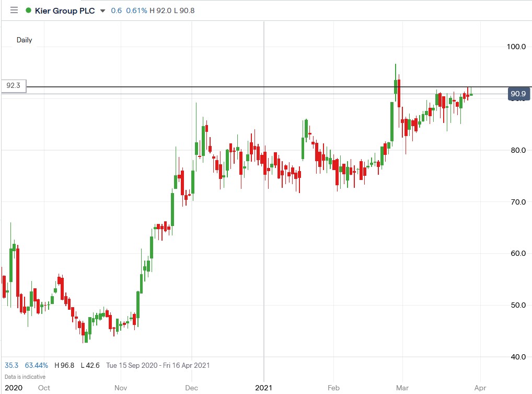Click the 90.9 current price tag
The image size is (532, 394).
518,94
